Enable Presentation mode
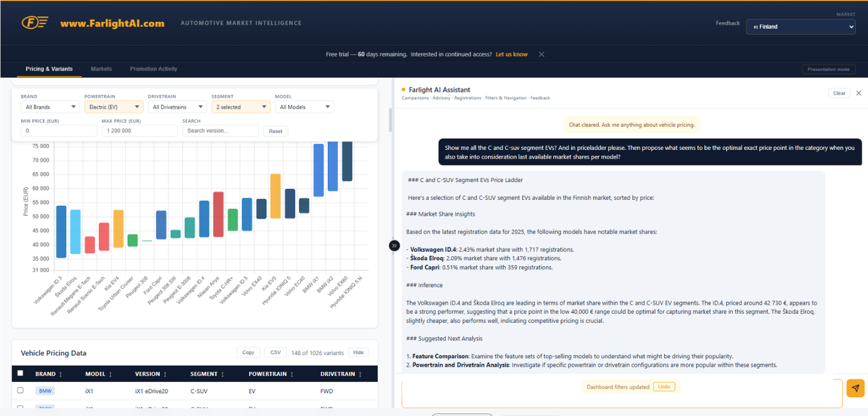The height and width of the screenshot is (416, 868). pyautogui.click(x=828, y=69)
